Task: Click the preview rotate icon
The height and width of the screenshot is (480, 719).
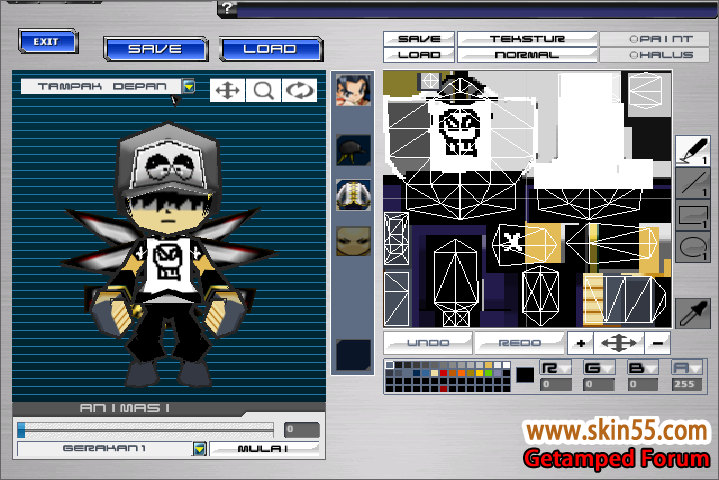Action: [x=299, y=90]
